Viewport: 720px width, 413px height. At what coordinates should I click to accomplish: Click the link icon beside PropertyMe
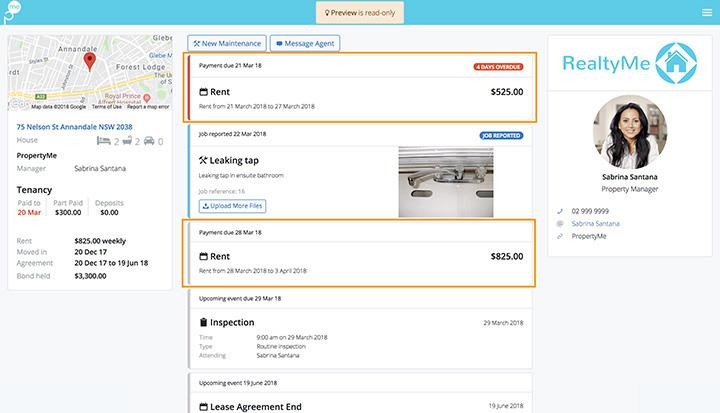pyautogui.click(x=559, y=236)
